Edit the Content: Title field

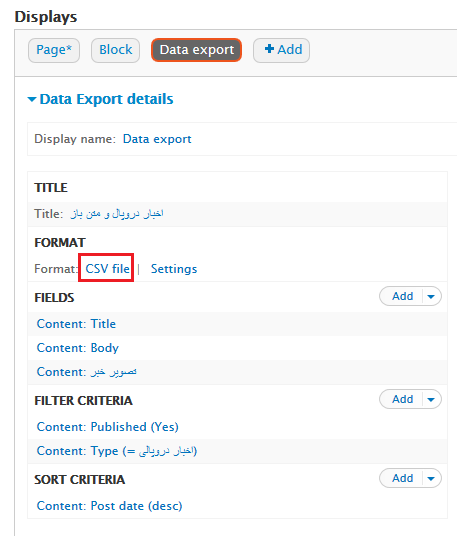(x=76, y=324)
